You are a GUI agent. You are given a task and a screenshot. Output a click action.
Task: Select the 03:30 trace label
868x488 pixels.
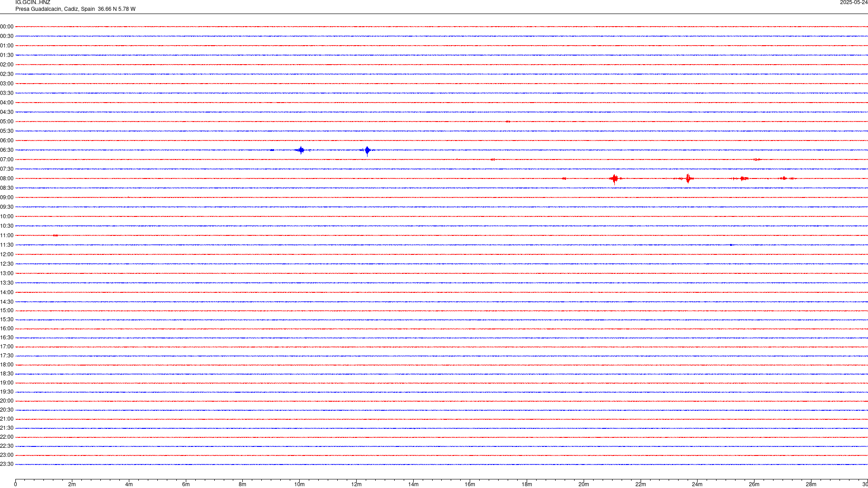7,93
